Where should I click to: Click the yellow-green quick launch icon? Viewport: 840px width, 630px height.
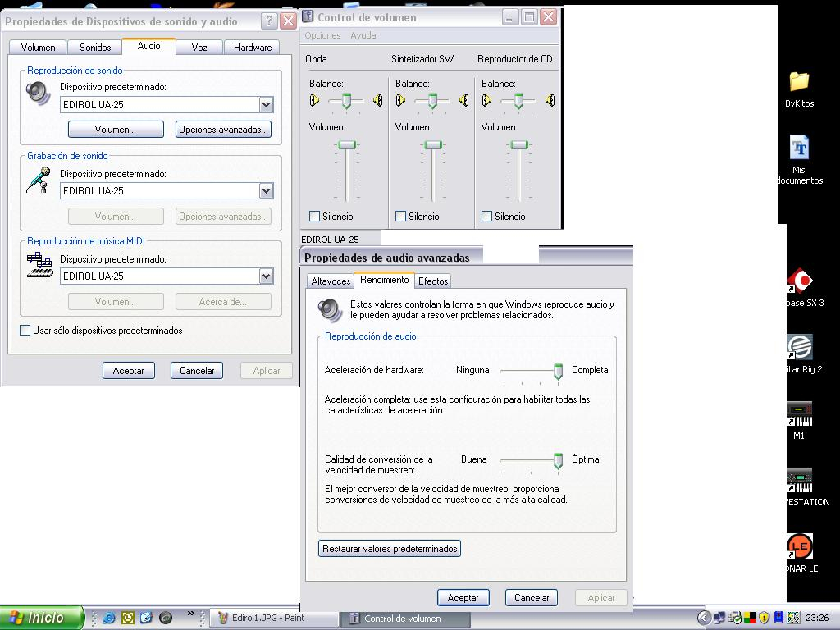[x=128, y=618]
